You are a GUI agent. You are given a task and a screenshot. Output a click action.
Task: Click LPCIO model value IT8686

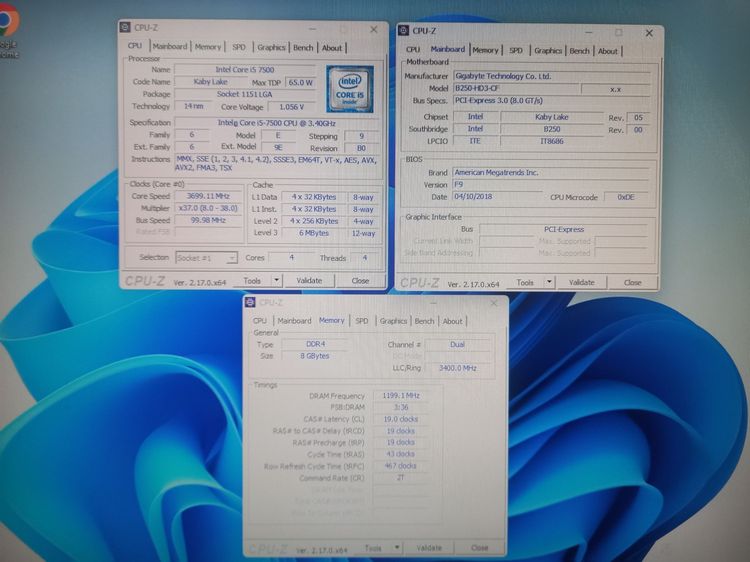pyautogui.click(x=551, y=141)
